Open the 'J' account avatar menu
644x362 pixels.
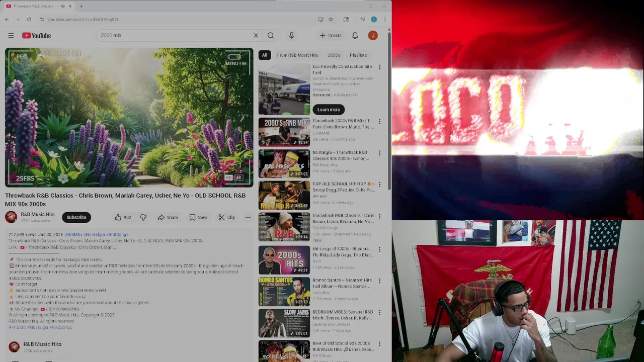[373, 35]
